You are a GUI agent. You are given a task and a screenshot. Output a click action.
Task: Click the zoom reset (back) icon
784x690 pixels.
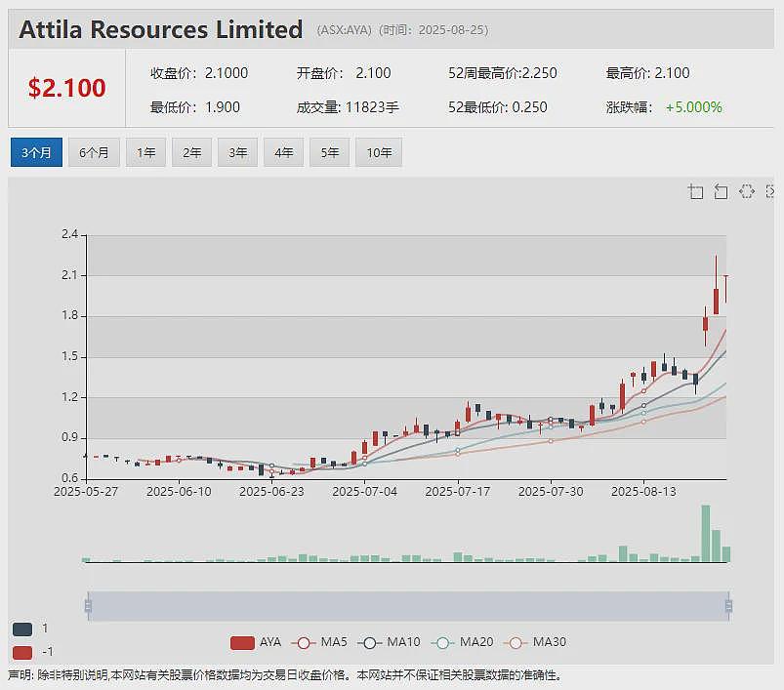click(x=721, y=191)
